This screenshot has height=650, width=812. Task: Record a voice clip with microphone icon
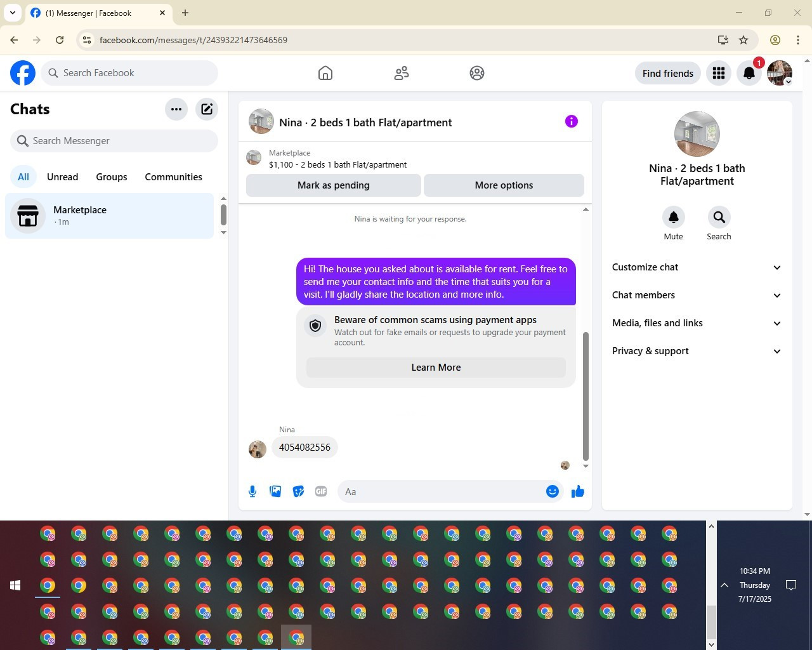point(252,491)
